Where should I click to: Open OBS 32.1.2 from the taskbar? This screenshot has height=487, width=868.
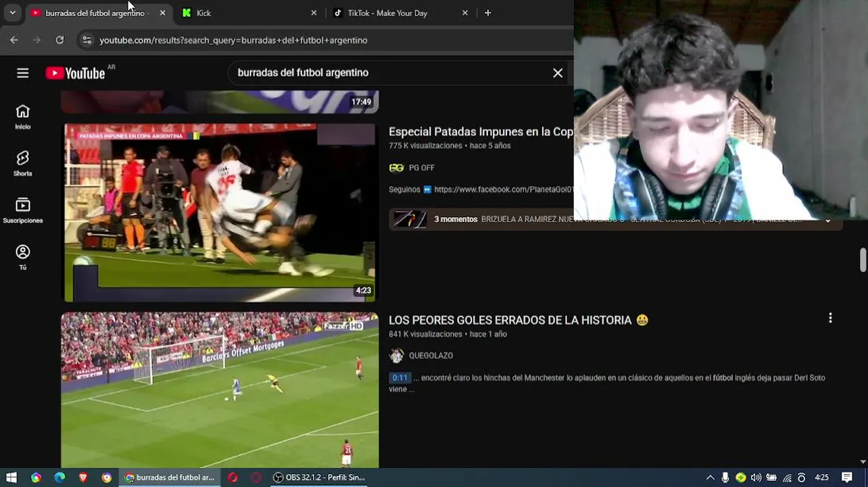tap(319, 478)
